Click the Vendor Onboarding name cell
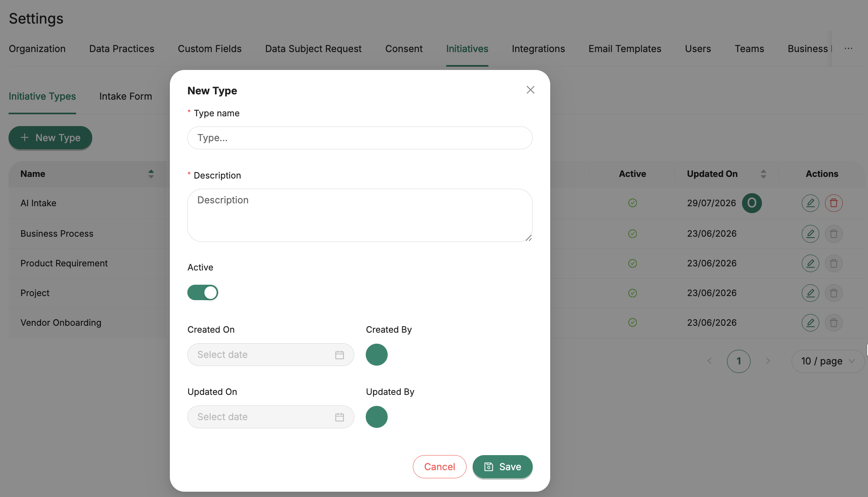 click(x=61, y=323)
